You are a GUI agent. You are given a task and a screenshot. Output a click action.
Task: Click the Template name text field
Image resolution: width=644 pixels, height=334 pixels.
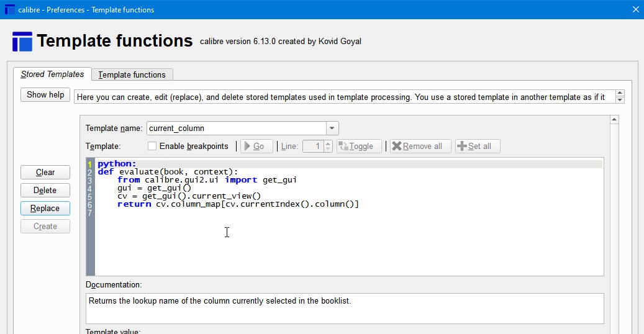tap(237, 129)
